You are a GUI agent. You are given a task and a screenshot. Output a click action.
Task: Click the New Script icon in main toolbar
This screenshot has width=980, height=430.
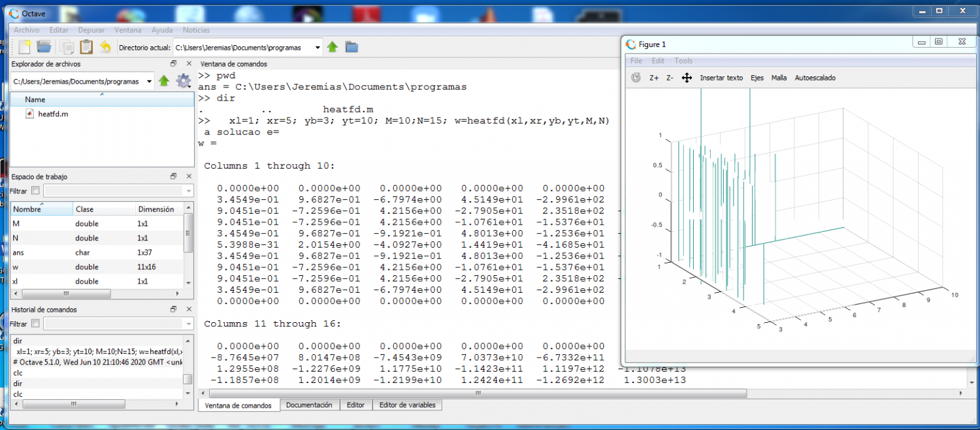coord(25,47)
